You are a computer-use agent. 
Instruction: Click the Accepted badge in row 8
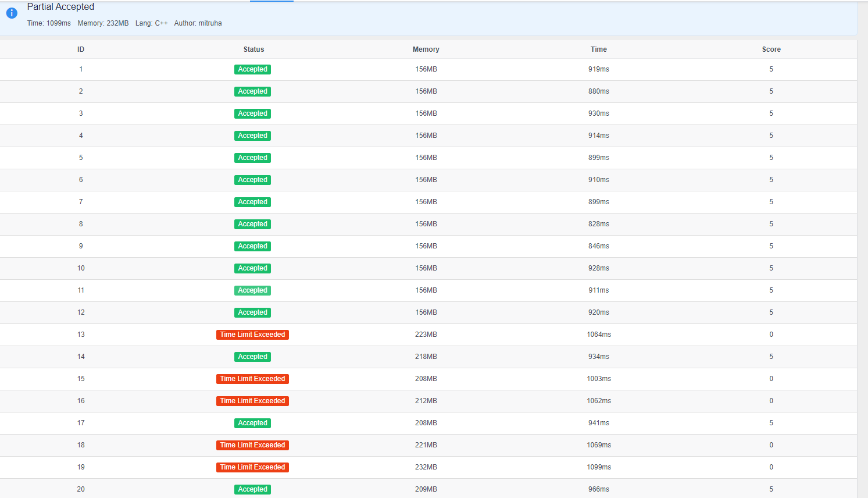[x=253, y=224]
